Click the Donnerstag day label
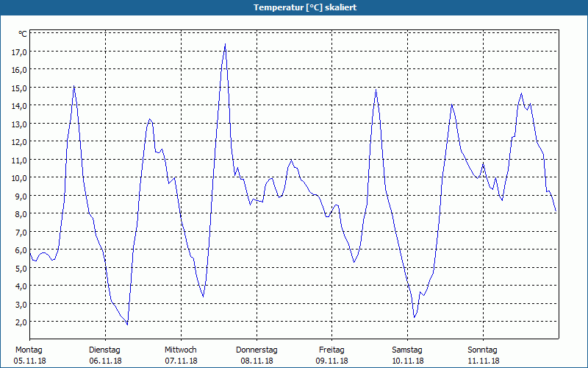The image size is (588, 368). point(257,350)
